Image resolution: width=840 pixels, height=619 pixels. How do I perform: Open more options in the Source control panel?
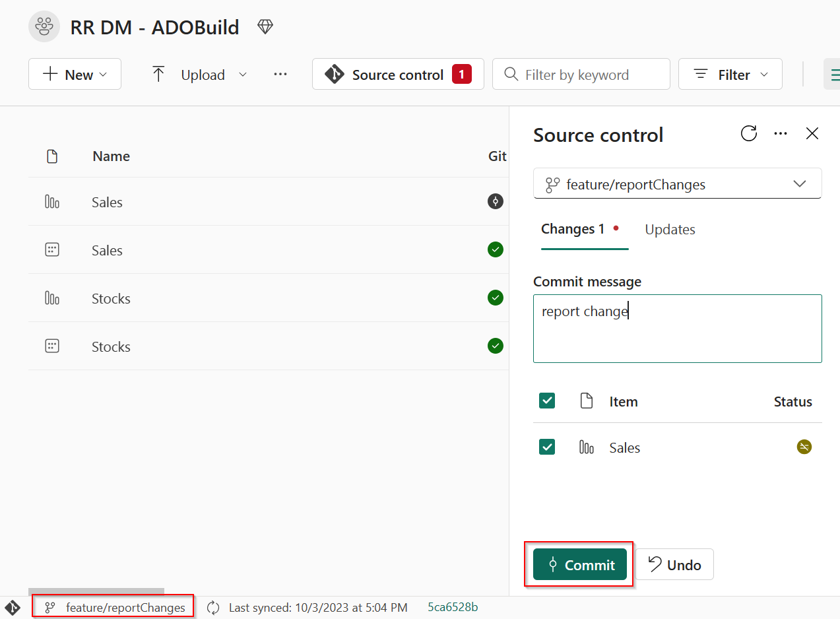point(781,133)
